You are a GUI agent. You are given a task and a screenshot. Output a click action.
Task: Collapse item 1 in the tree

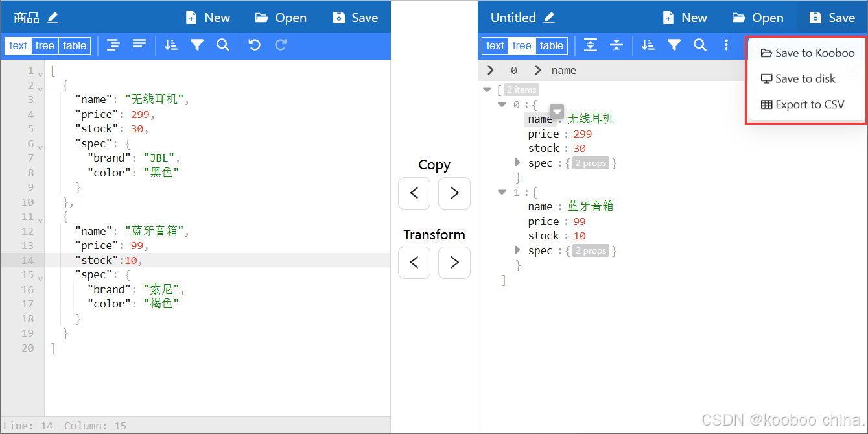pyautogui.click(x=502, y=192)
